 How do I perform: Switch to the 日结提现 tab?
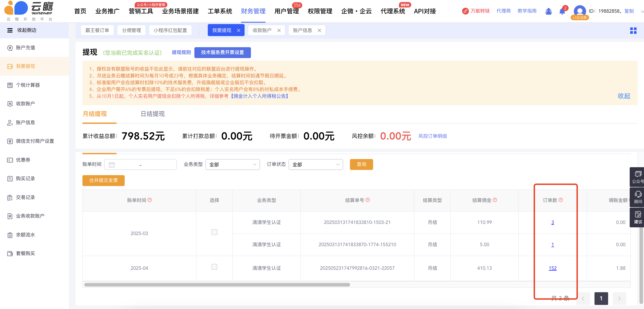pos(153,114)
